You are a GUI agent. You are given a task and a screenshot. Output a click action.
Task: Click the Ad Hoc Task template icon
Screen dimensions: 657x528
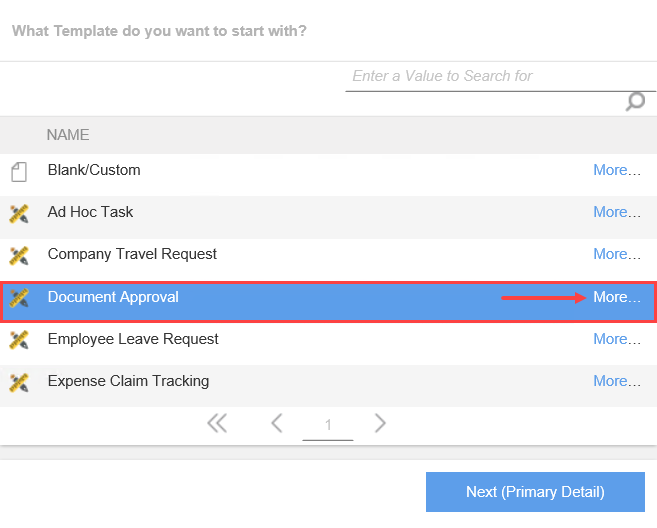(x=18, y=213)
